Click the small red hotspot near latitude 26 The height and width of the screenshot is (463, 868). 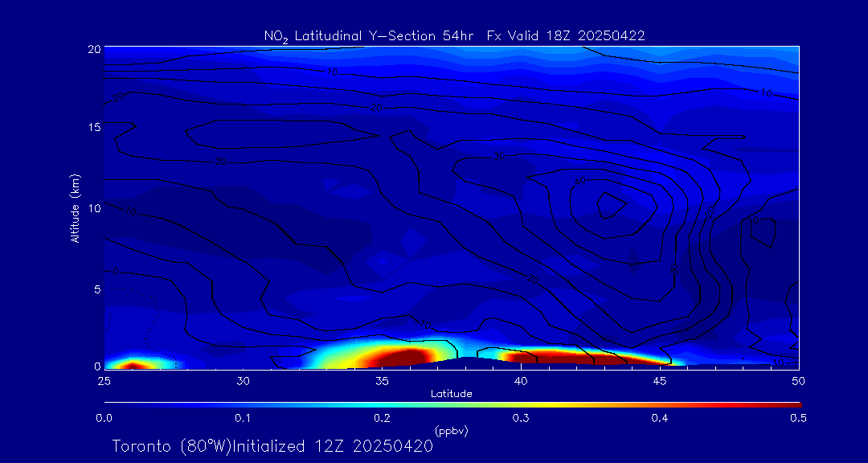133,365
